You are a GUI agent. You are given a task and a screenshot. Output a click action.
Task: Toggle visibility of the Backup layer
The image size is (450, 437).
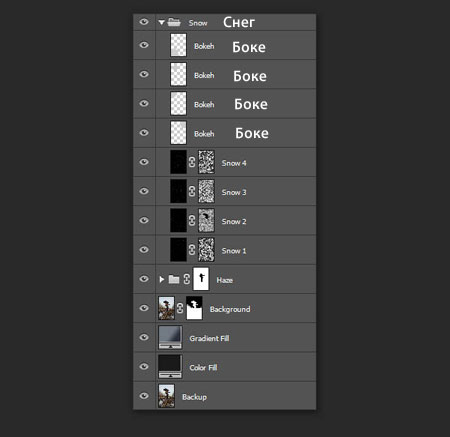point(144,396)
